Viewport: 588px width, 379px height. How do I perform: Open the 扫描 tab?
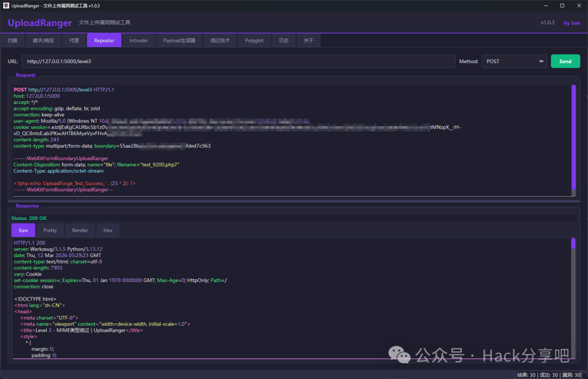(13, 40)
